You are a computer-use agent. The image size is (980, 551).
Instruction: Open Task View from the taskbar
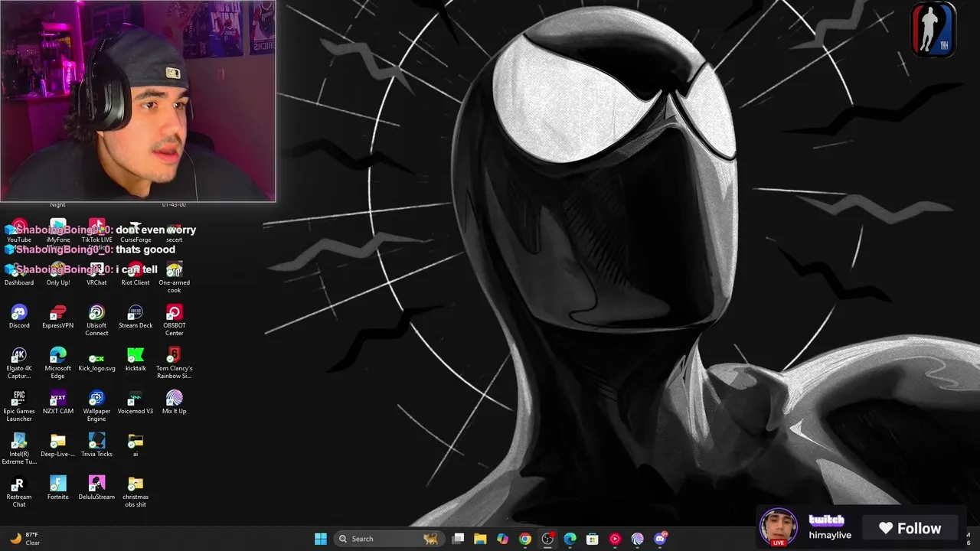[x=458, y=539]
